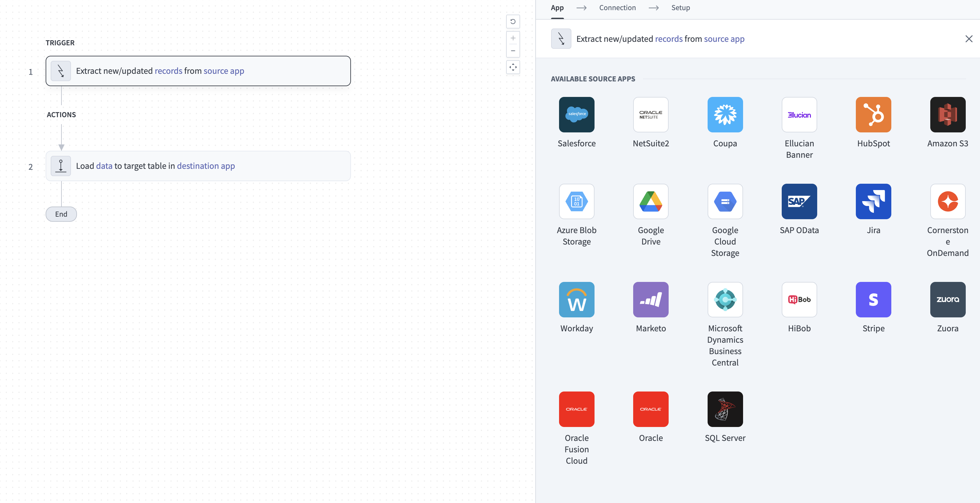Pick the Coupa app icon
The width and height of the screenshot is (980, 503).
[x=725, y=115]
